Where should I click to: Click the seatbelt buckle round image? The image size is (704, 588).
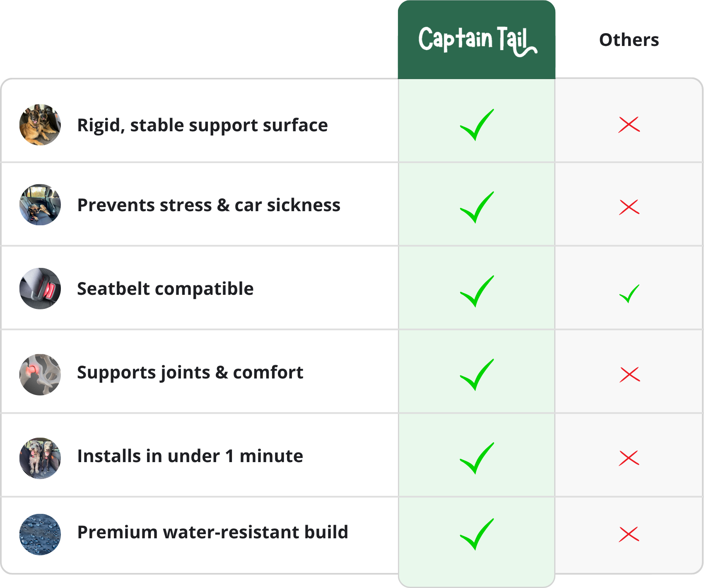point(40,289)
